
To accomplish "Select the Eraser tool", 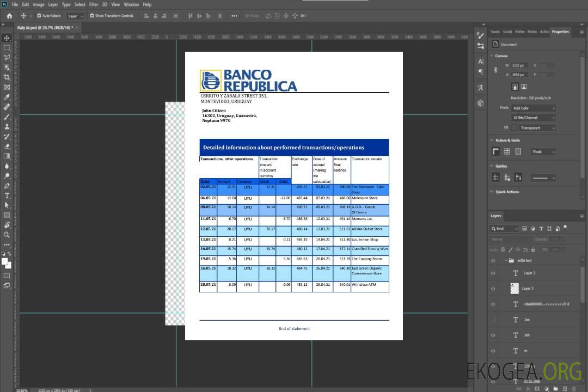I will pos(7,146).
